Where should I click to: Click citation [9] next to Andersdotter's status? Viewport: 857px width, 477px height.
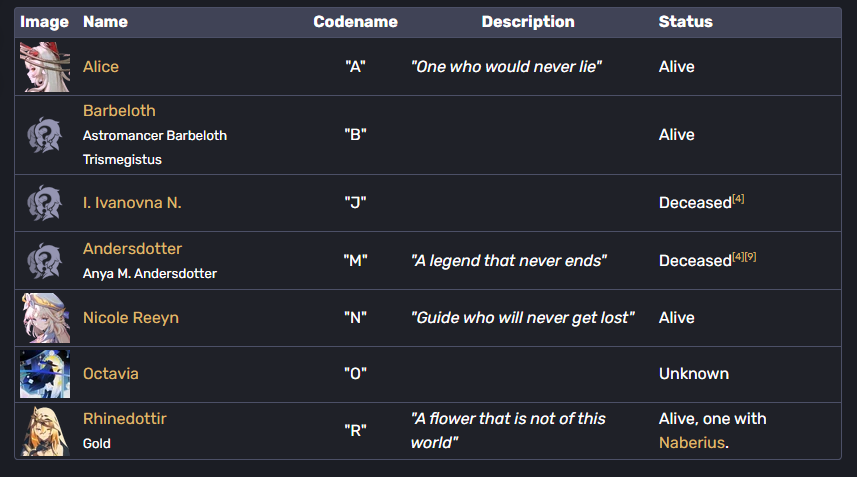(x=750, y=257)
